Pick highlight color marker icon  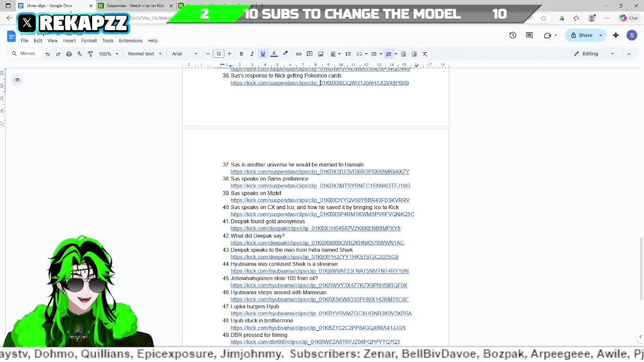[x=285, y=54]
